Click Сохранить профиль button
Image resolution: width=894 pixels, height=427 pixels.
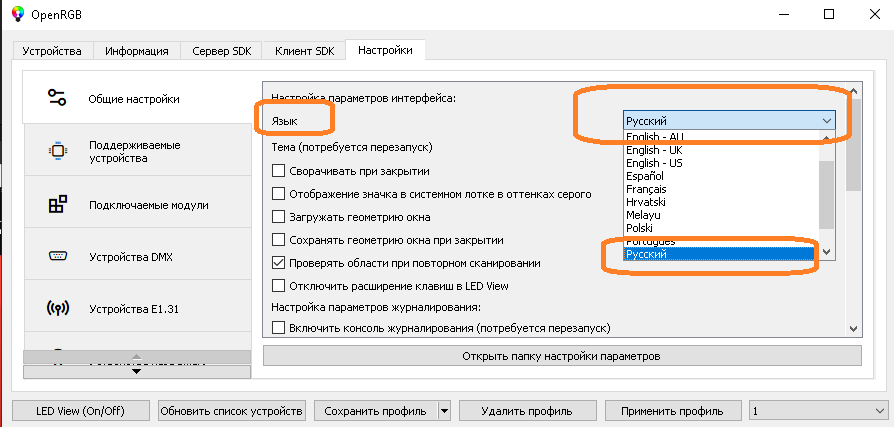(376, 411)
